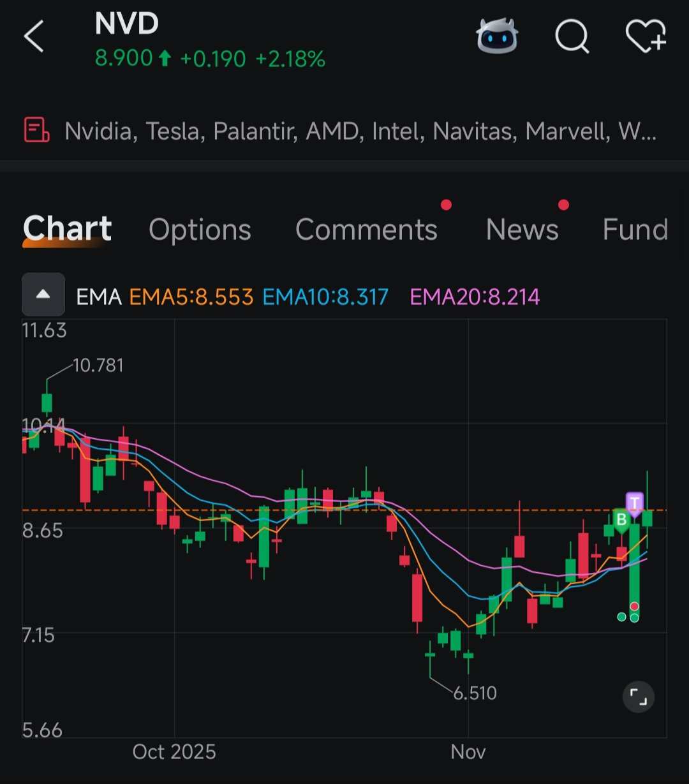Switch to the Options tab
Screen dimensions: 689x784
coord(200,230)
